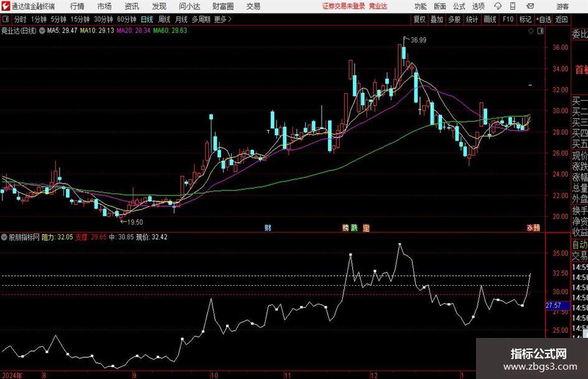Click the 涨 marker on the chart
Image resolution: width=588 pixels, height=379 pixels.
click(530, 228)
